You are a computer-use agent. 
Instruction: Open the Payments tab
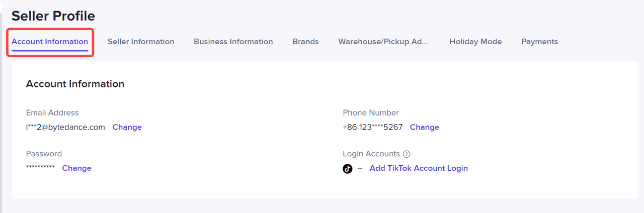tap(539, 42)
